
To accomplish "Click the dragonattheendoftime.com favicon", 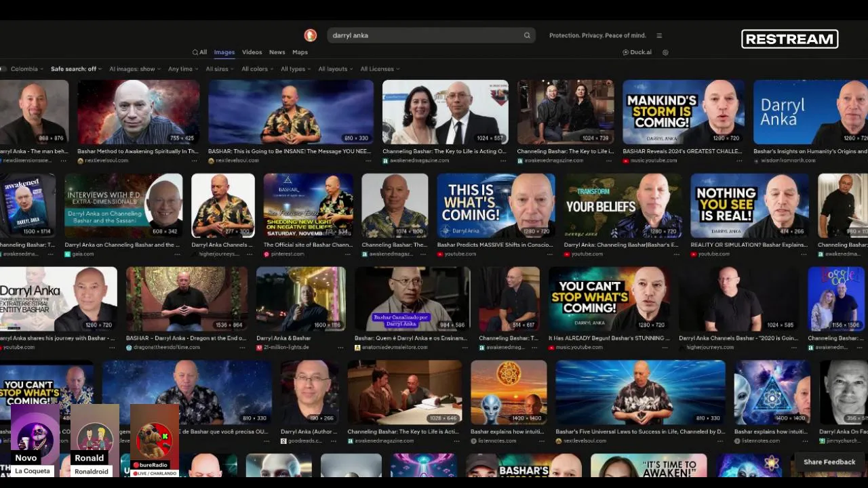I will tap(129, 347).
